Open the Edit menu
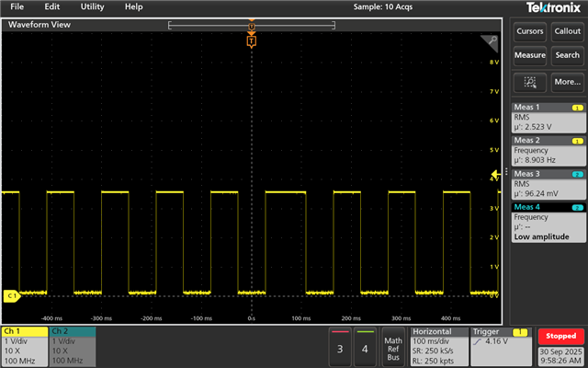Image resolution: width=588 pixels, height=368 pixels. [51, 6]
